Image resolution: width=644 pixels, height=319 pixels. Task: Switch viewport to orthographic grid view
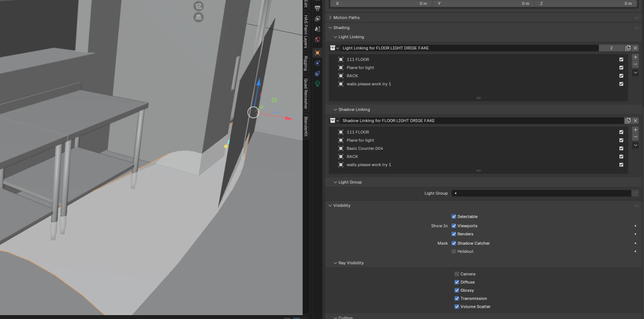click(199, 17)
